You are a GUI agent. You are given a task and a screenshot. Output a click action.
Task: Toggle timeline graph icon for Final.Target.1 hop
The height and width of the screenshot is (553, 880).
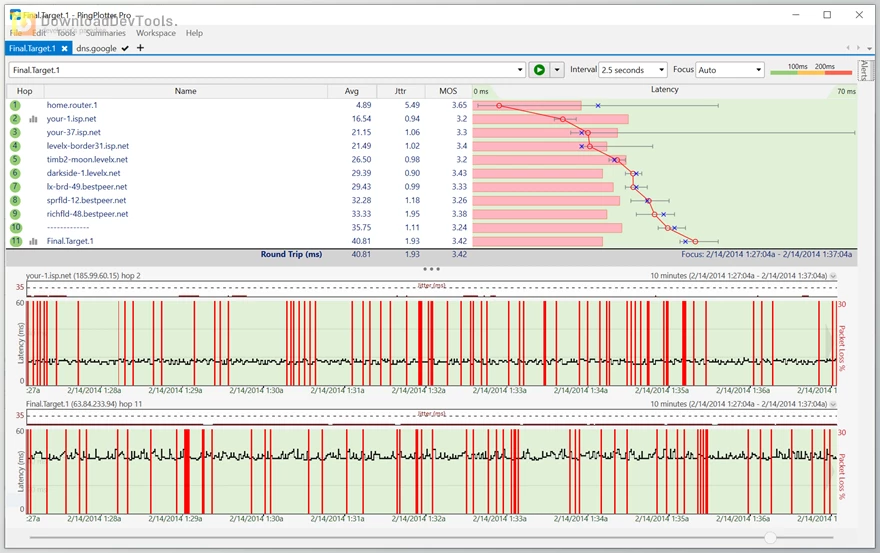(x=34, y=241)
